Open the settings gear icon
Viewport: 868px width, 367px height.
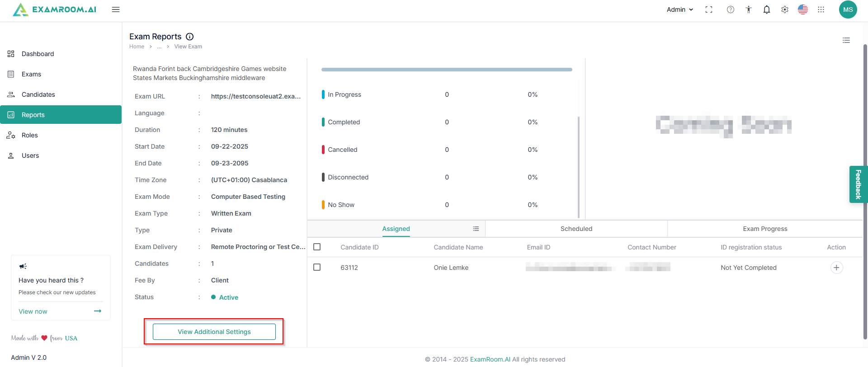click(x=785, y=9)
